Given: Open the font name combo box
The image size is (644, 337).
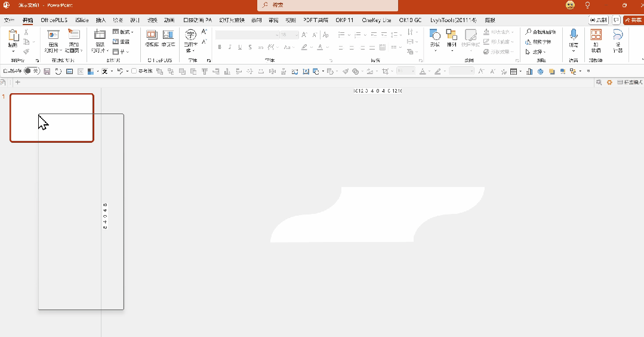Looking at the screenshot, I should (247, 35).
